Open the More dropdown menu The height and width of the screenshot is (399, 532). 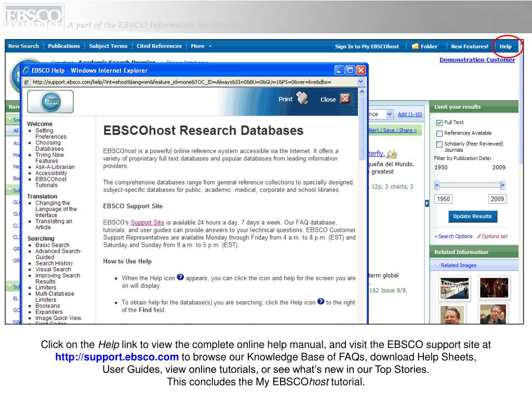(x=201, y=46)
